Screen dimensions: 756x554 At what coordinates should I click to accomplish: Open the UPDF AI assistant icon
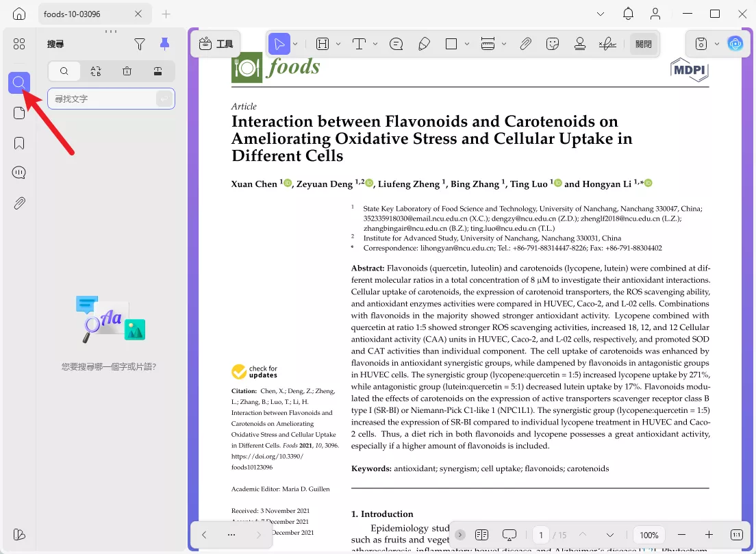point(735,45)
